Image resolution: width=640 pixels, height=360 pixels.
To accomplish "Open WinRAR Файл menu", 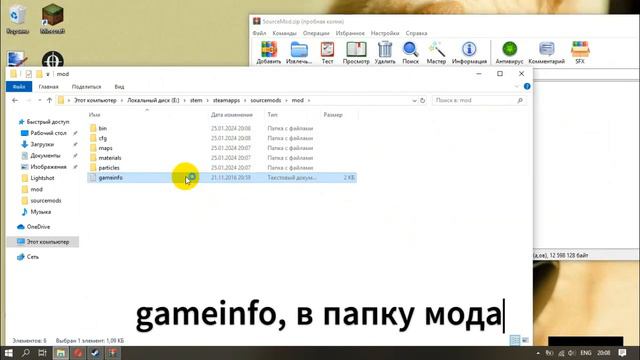I will 259,33.
